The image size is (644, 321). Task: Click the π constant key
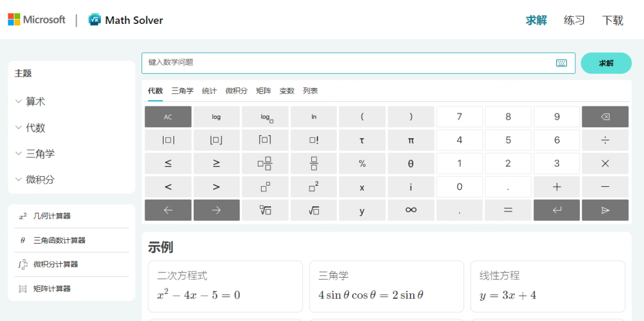[411, 140]
